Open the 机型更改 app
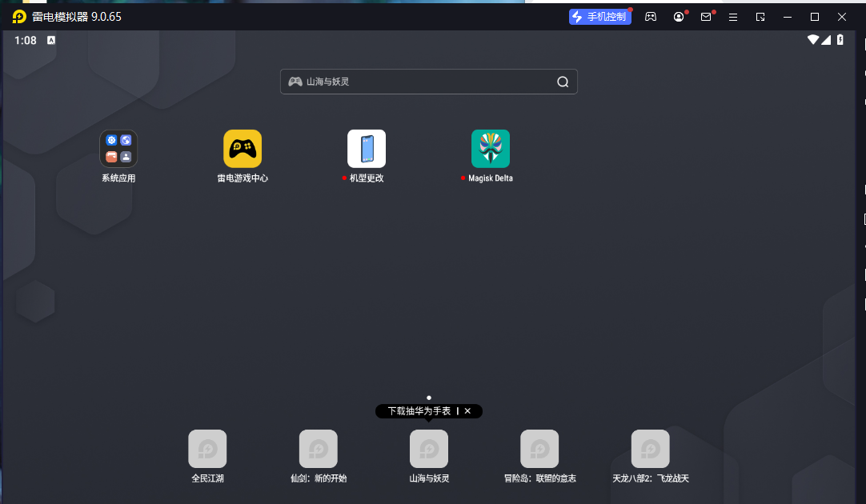Viewport: 866px width, 504px height. (x=367, y=149)
